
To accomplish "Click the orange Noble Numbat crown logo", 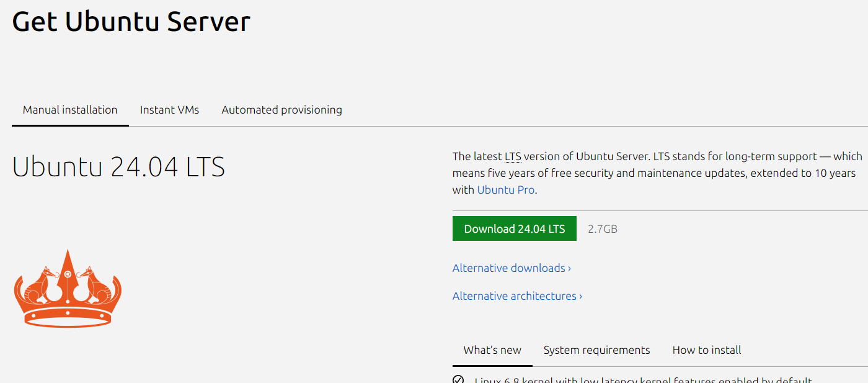I will coord(68,289).
